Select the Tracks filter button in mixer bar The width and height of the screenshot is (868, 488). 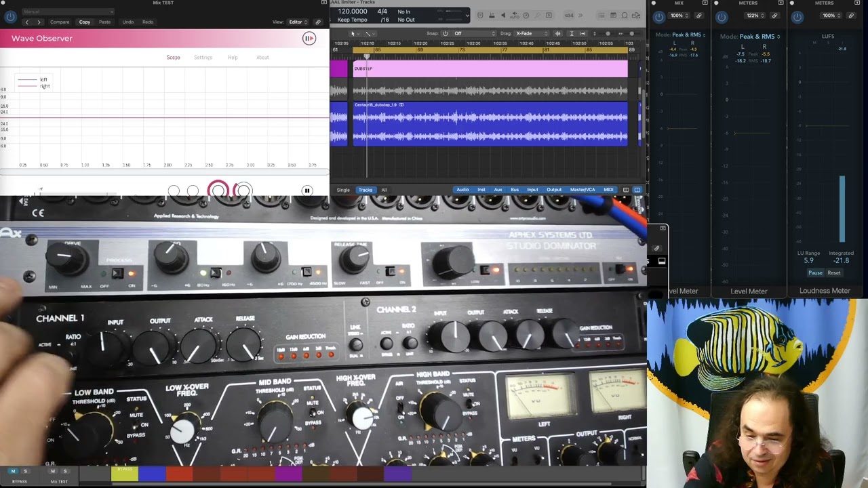[x=366, y=190]
